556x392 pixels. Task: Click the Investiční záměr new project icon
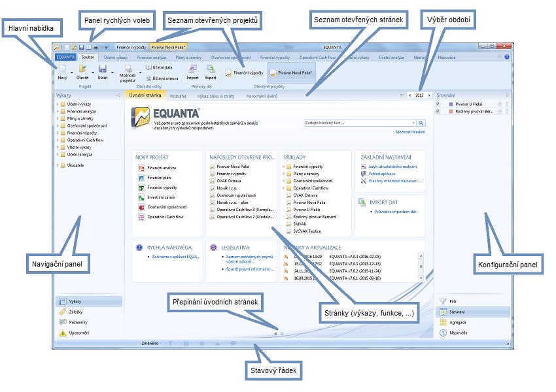pos(141,197)
